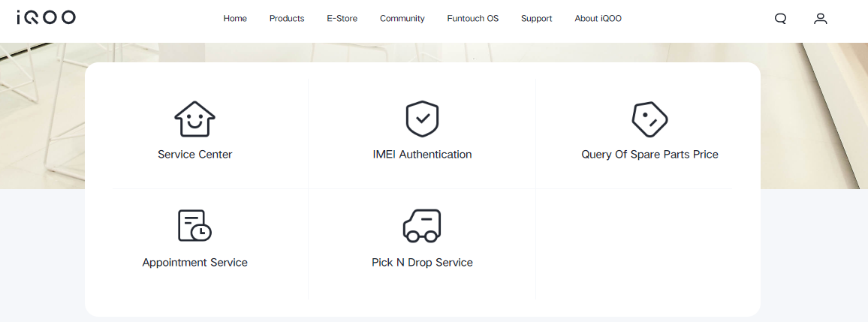Click the spare parts price tag icon
Viewport: 868px width, 322px height.
pyautogui.click(x=649, y=119)
